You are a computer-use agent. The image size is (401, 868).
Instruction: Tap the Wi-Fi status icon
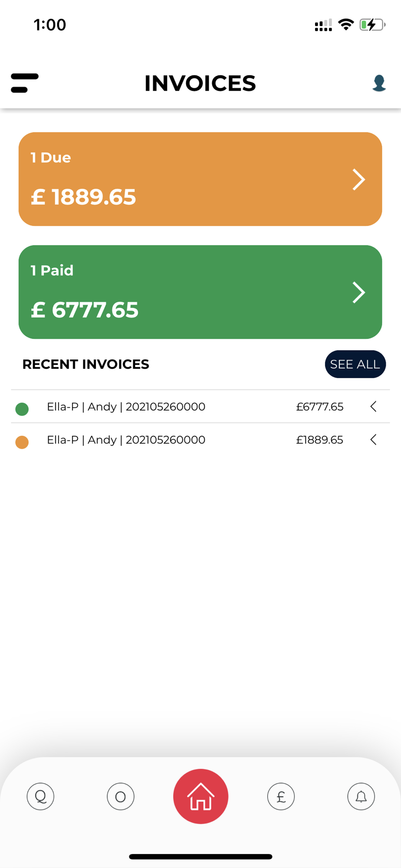pyautogui.click(x=346, y=25)
